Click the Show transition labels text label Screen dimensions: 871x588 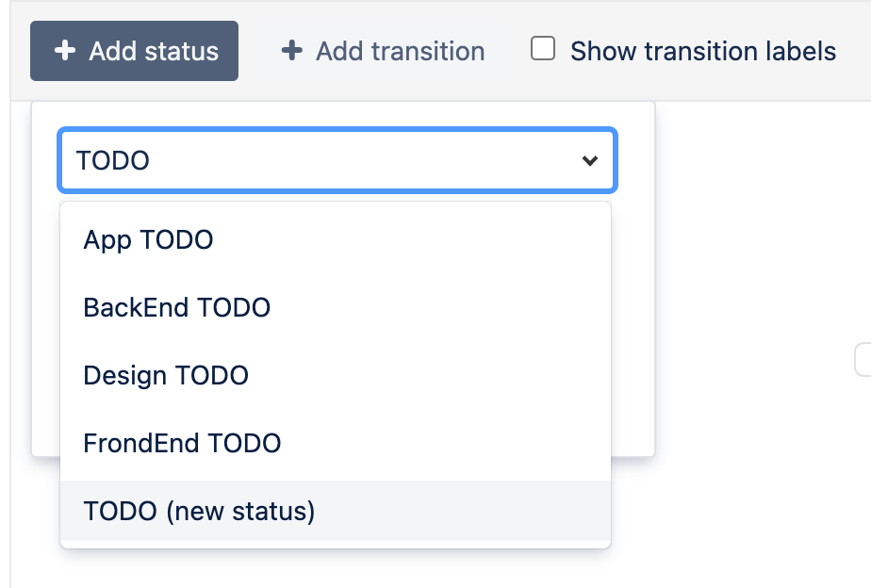[703, 51]
